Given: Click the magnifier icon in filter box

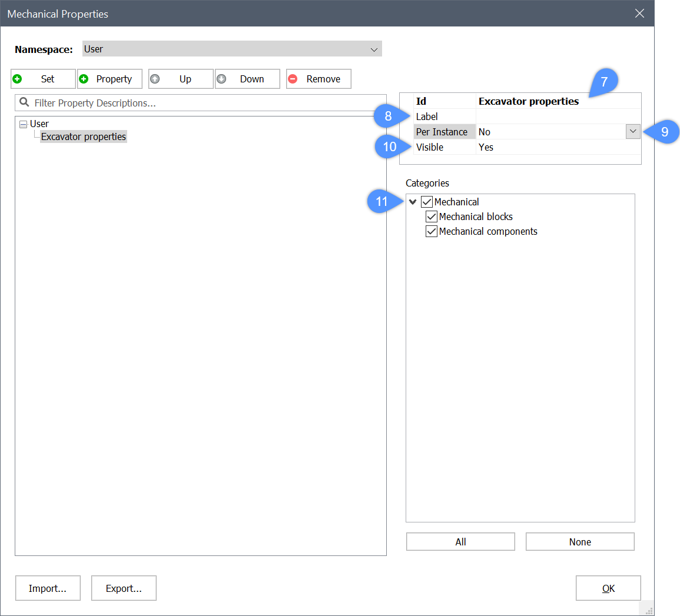Looking at the screenshot, I should coord(24,102).
